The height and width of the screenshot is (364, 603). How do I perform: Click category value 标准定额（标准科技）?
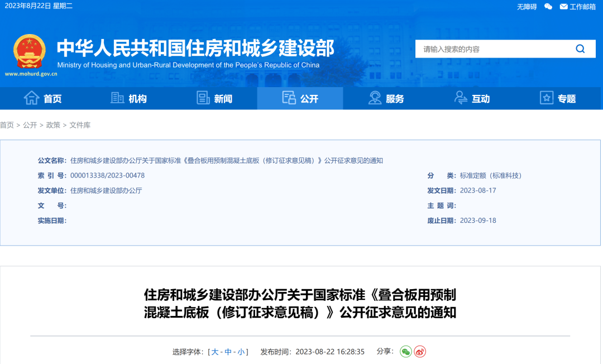coord(492,175)
